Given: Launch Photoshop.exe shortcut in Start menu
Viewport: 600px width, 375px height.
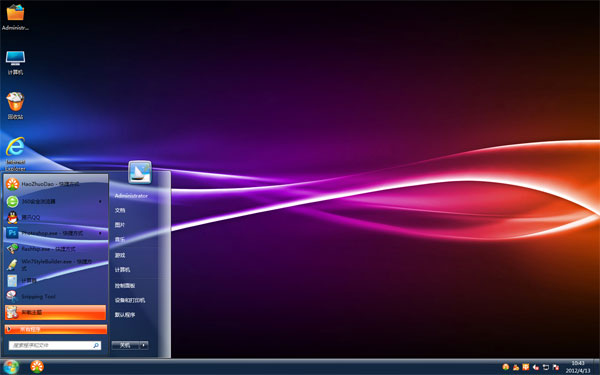Looking at the screenshot, I should 50,233.
